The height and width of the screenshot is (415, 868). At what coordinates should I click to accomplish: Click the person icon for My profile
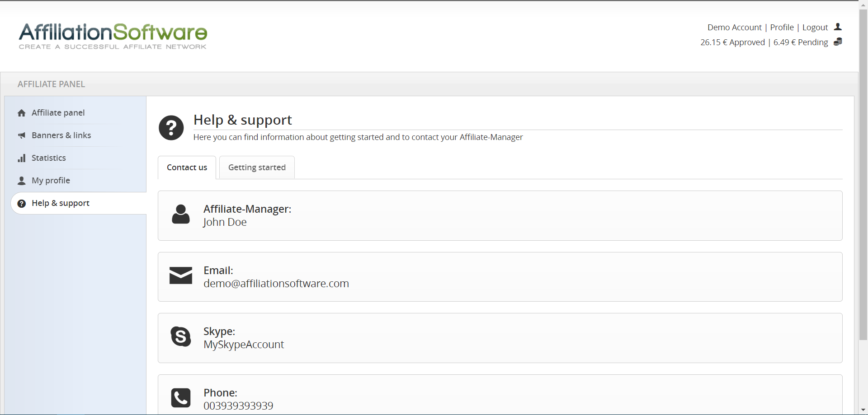click(21, 181)
